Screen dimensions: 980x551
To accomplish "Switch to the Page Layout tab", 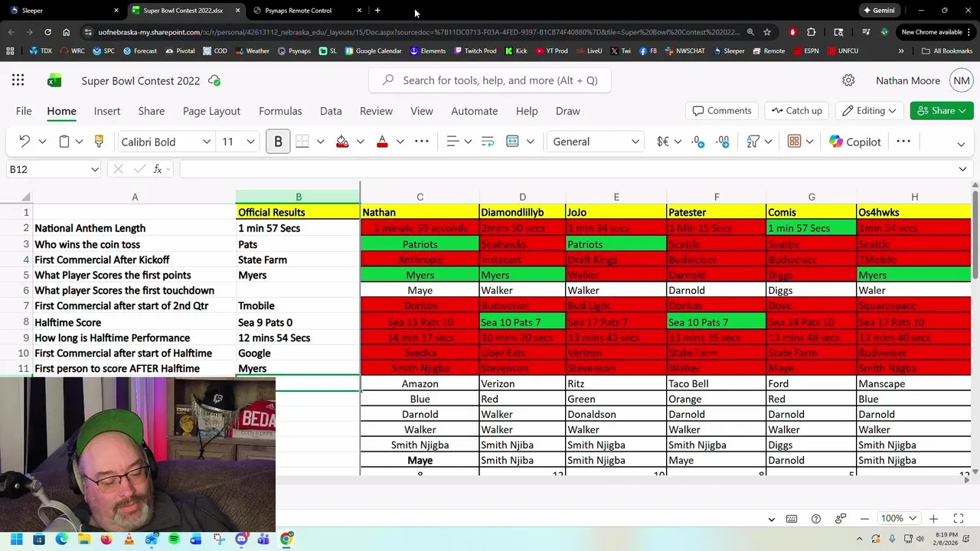I will [x=211, y=111].
